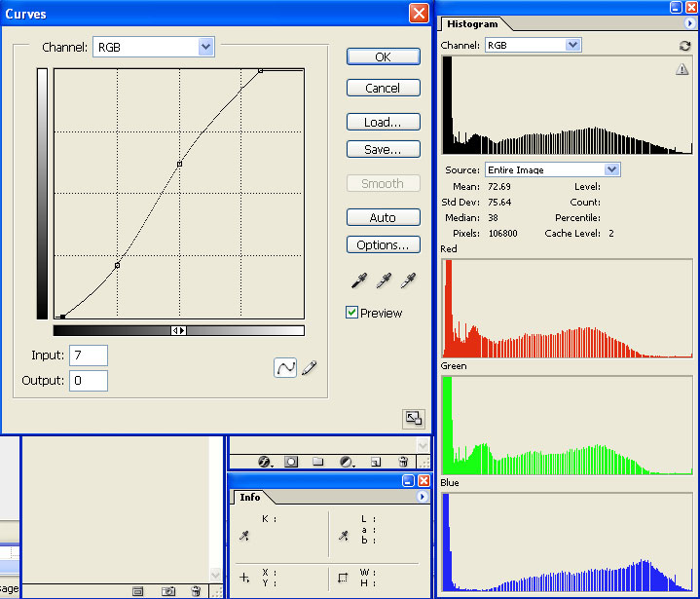Select the black point at the curve's bottom
700x599 pixels.
point(62,317)
